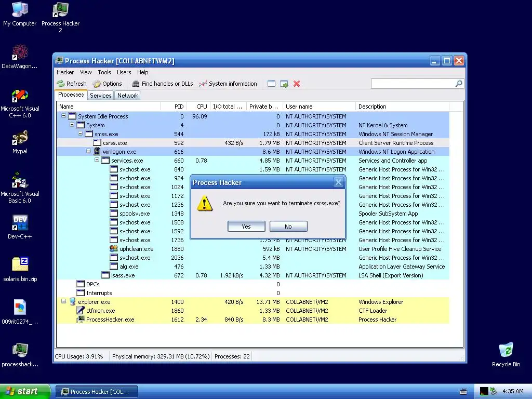This screenshot has width=532, height=399.
Task: Select the Recycle Bin icon
Action: (x=506, y=354)
